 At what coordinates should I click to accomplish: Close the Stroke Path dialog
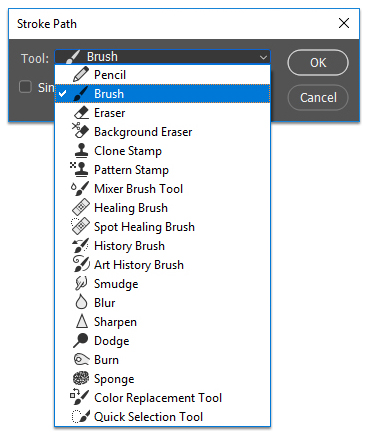[x=344, y=23]
